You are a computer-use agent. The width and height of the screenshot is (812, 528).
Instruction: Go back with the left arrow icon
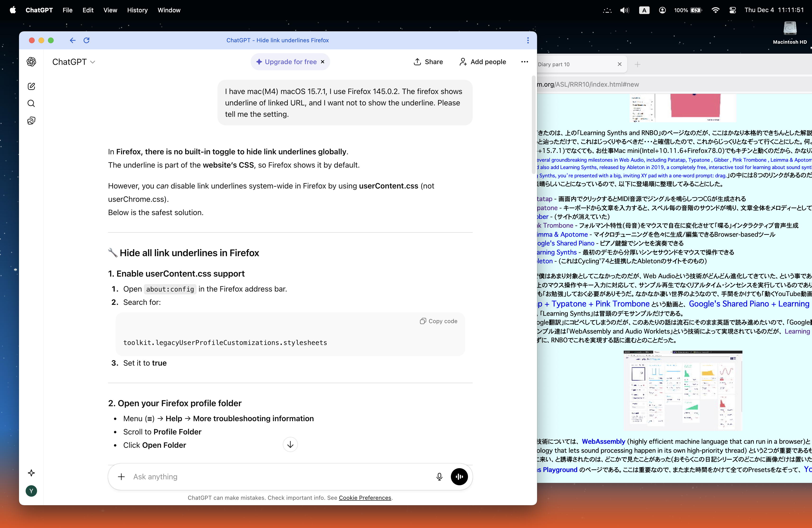click(x=72, y=40)
